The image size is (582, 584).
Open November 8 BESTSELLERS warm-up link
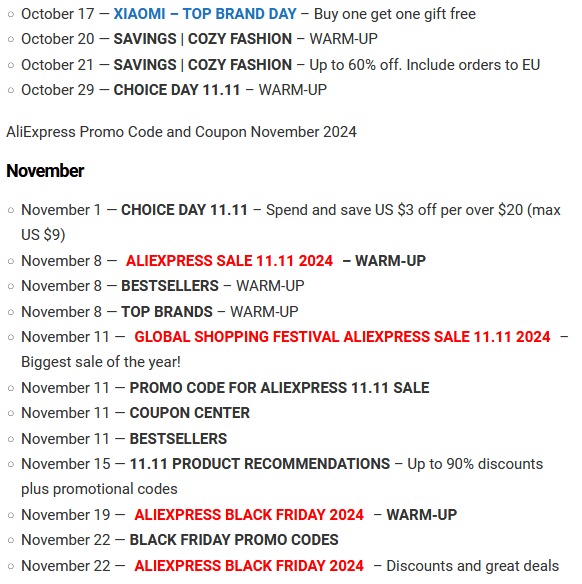[170, 286]
